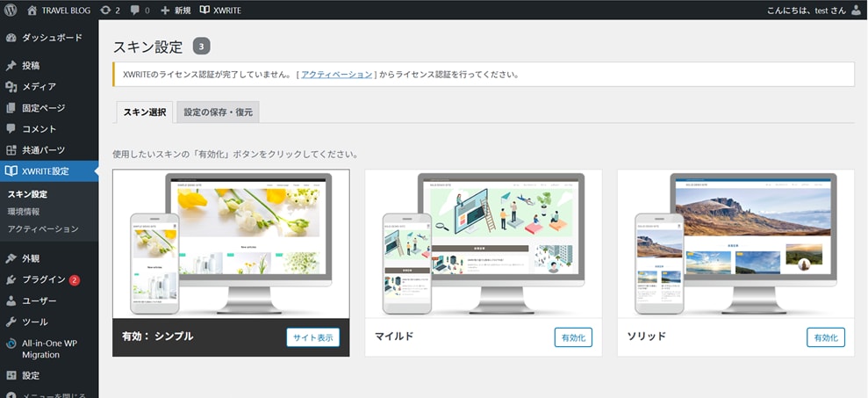Click the WordPress logo icon
The width and height of the screenshot is (868, 398).
coord(11,10)
